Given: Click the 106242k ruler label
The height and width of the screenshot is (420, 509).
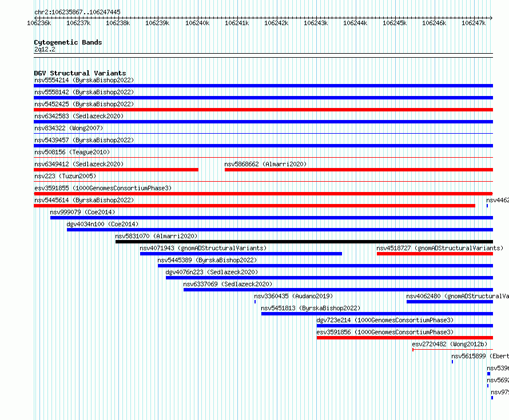Looking at the screenshot, I should (x=276, y=23).
